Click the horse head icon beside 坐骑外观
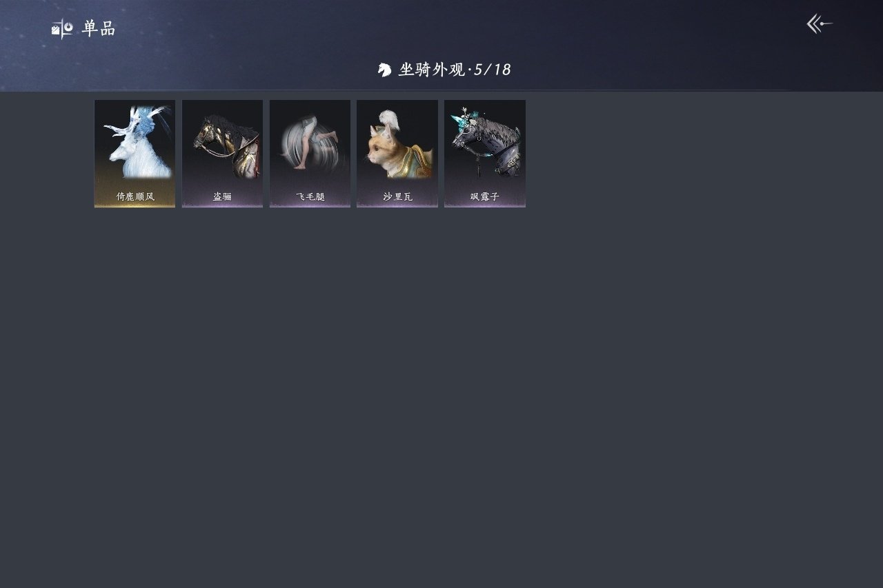883x588 pixels. 384,70
